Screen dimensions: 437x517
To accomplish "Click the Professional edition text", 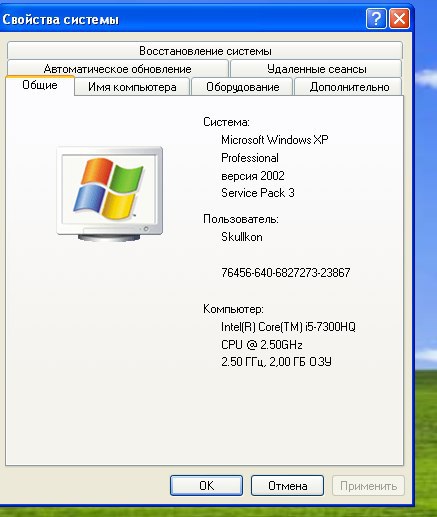I will pos(250,158).
